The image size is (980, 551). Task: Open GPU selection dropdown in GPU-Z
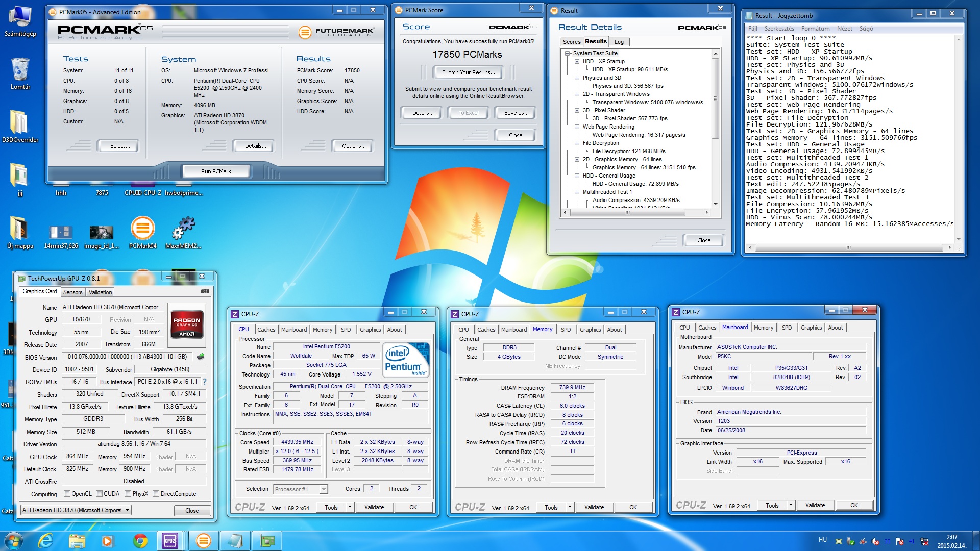tap(76, 510)
